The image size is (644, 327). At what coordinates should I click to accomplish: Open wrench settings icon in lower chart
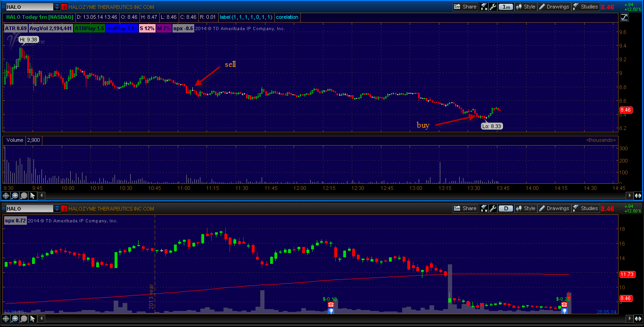493,208
